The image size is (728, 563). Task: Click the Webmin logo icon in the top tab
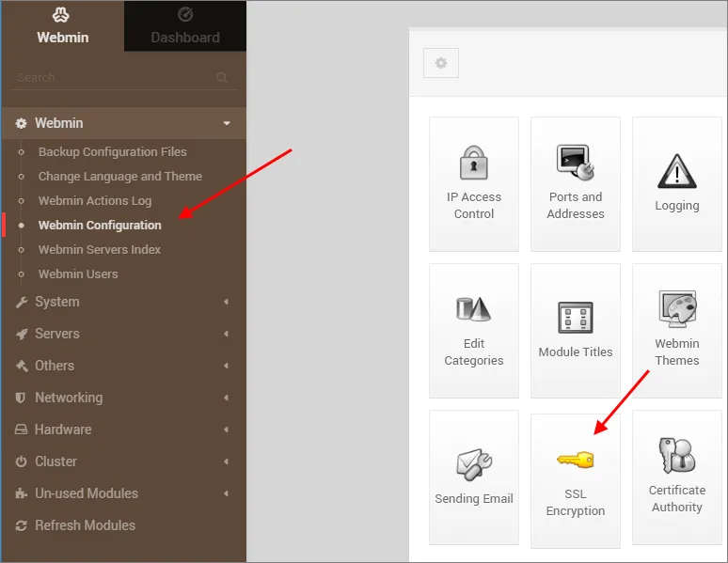61,15
